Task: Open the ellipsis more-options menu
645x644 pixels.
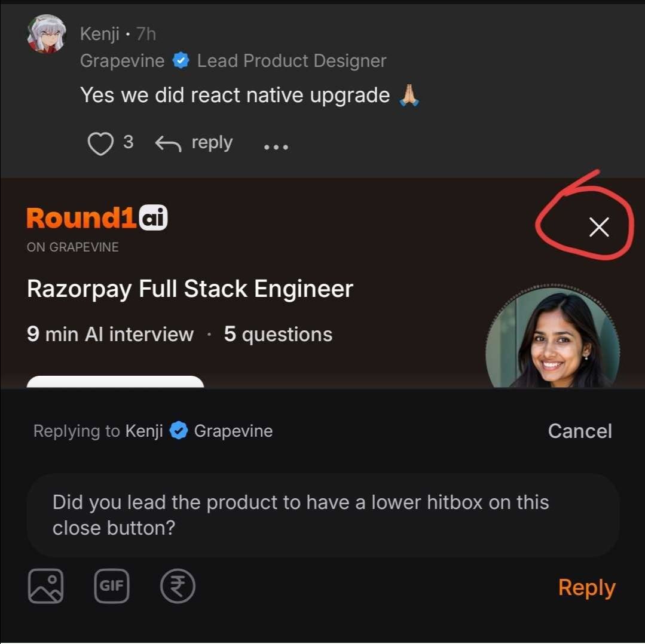Action: point(276,145)
